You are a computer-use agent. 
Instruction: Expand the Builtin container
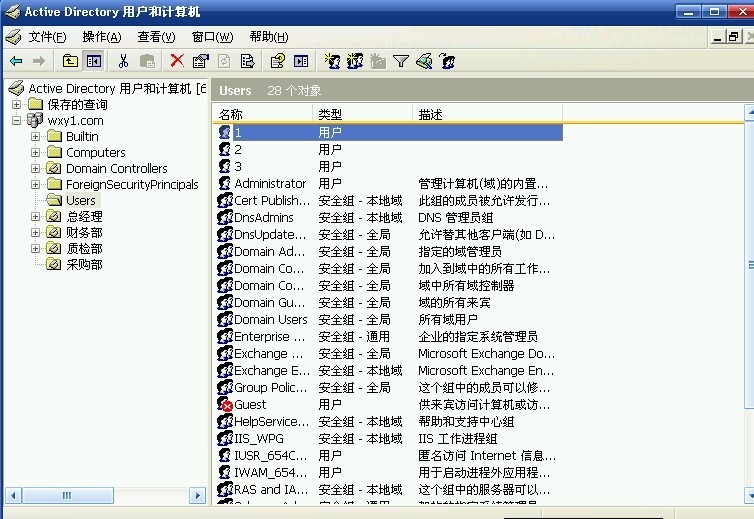pos(36,136)
